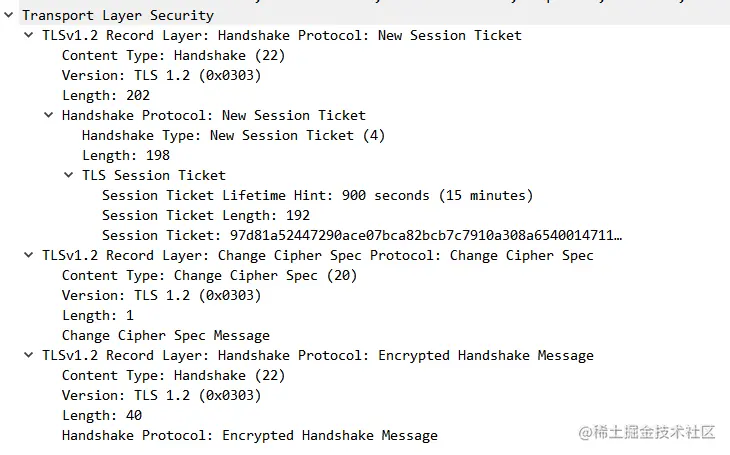This screenshot has height=455, width=730.
Task: Select the Session Ticket Lifetime Hint row
Action: (x=317, y=195)
